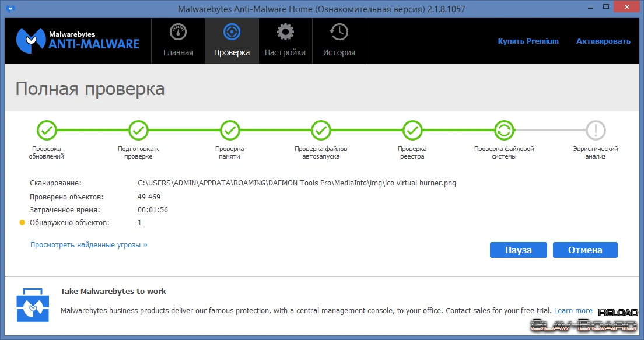Open the Настройки settings tab
This screenshot has height=340, width=644.
point(285,41)
